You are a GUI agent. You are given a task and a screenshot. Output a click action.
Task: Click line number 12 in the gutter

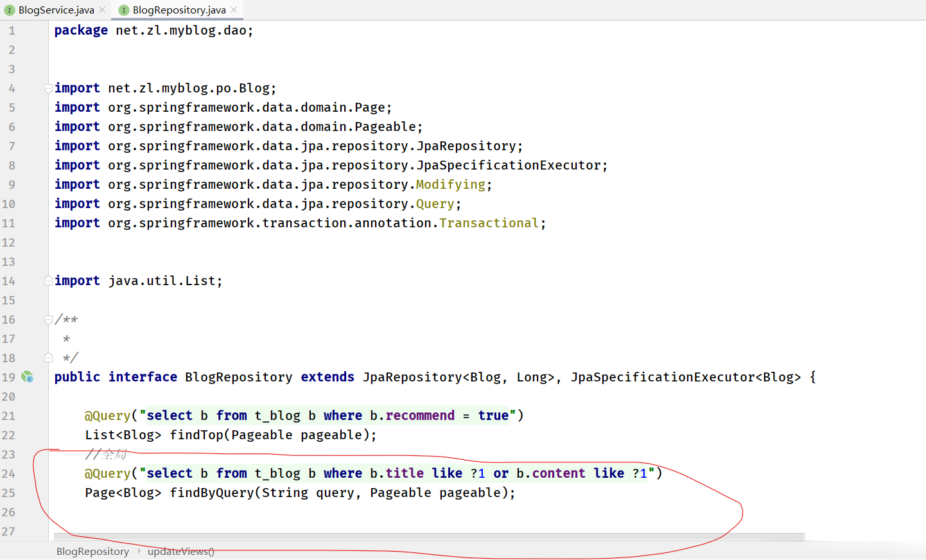8,242
